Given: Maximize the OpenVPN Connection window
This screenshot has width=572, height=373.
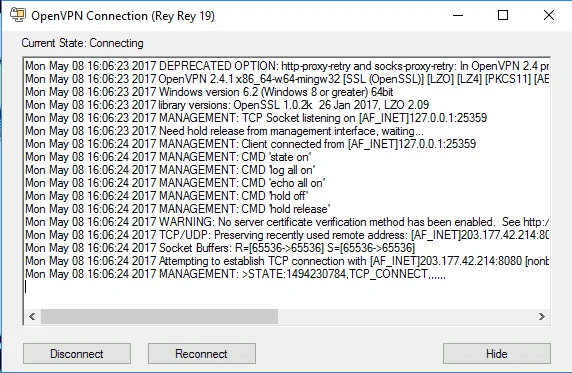Looking at the screenshot, I should click(x=503, y=15).
